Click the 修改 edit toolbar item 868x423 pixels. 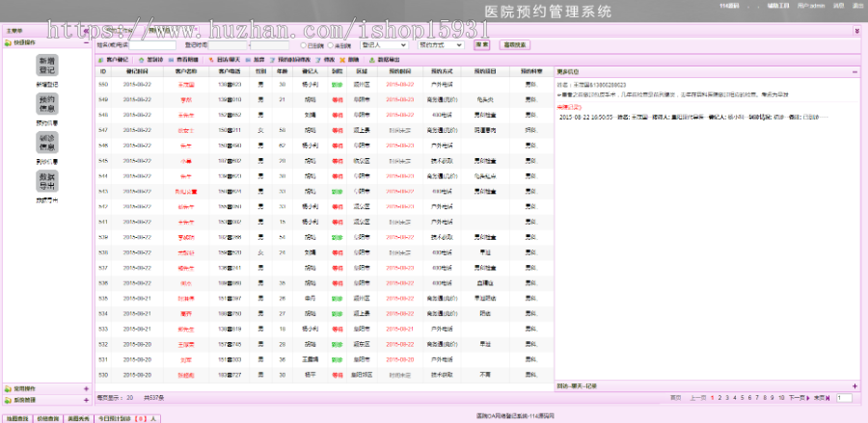pos(325,60)
